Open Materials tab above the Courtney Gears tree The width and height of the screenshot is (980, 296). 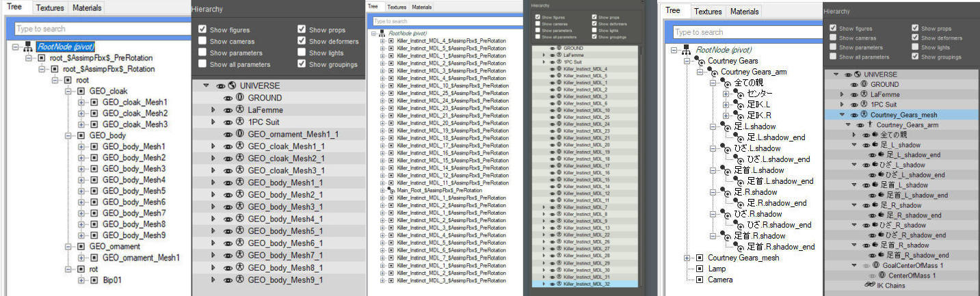click(744, 12)
